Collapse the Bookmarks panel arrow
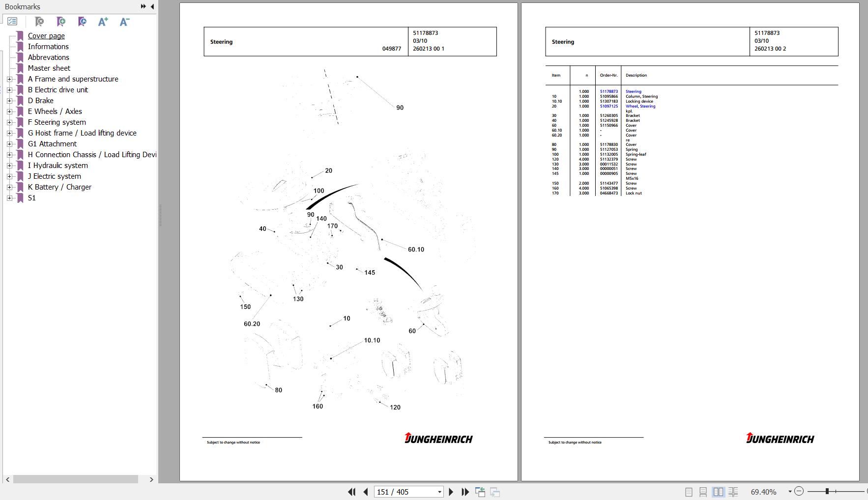The height and width of the screenshot is (500, 868). (x=152, y=6)
